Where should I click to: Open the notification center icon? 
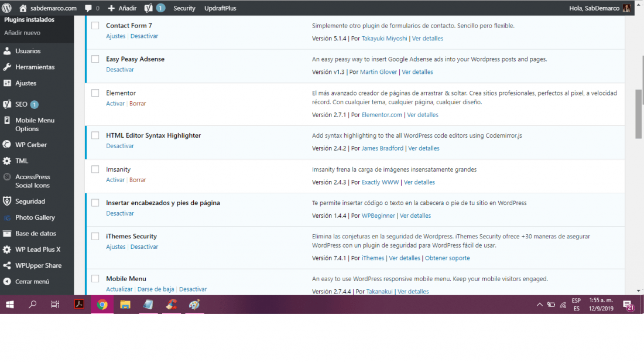[x=628, y=305]
